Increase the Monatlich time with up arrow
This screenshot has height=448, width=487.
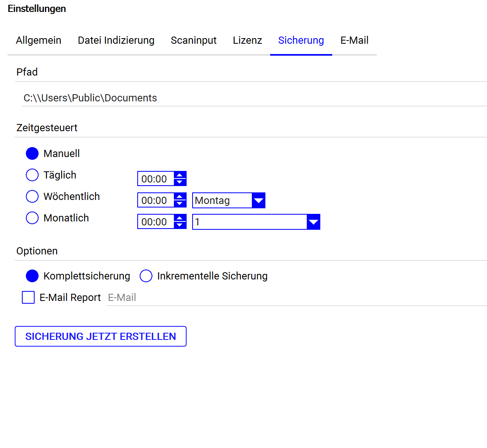(x=180, y=218)
